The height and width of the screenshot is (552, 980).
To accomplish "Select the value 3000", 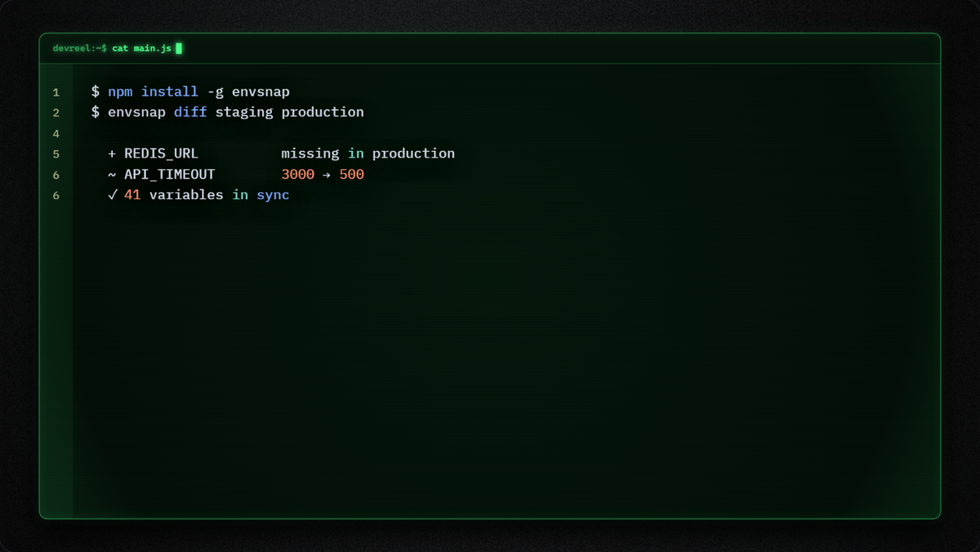I will [x=298, y=174].
